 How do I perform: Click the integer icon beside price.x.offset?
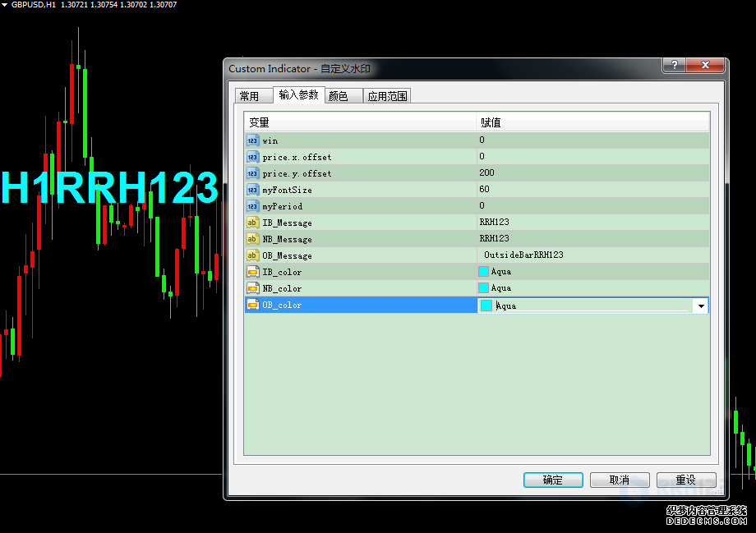click(x=252, y=157)
